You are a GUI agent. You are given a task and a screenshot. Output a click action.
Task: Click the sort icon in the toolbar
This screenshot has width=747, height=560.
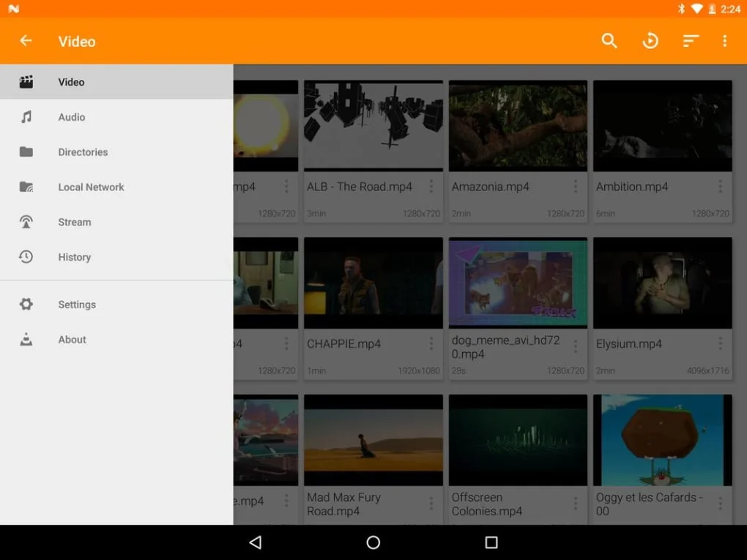click(x=691, y=41)
